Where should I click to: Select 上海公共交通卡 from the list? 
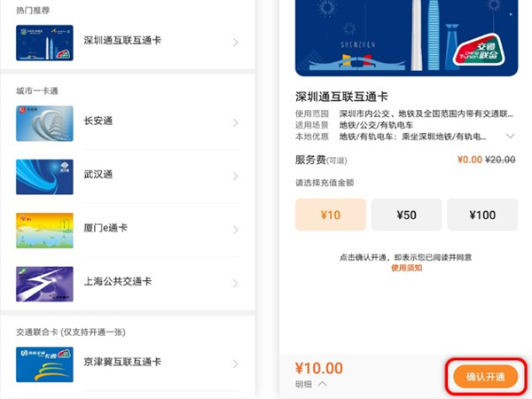point(117,282)
